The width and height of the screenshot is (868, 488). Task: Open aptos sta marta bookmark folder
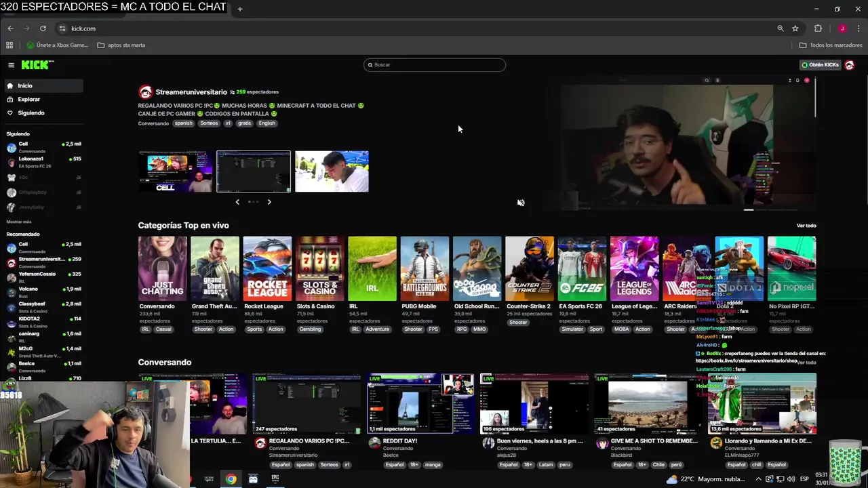coord(121,45)
